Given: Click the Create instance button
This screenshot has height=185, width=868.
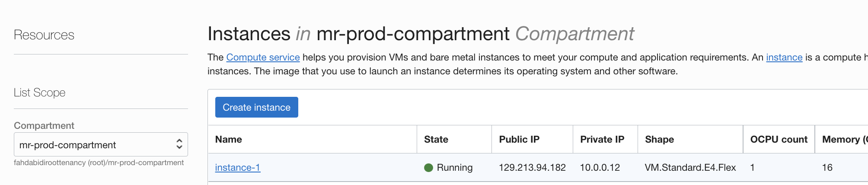Looking at the screenshot, I should pos(257,107).
